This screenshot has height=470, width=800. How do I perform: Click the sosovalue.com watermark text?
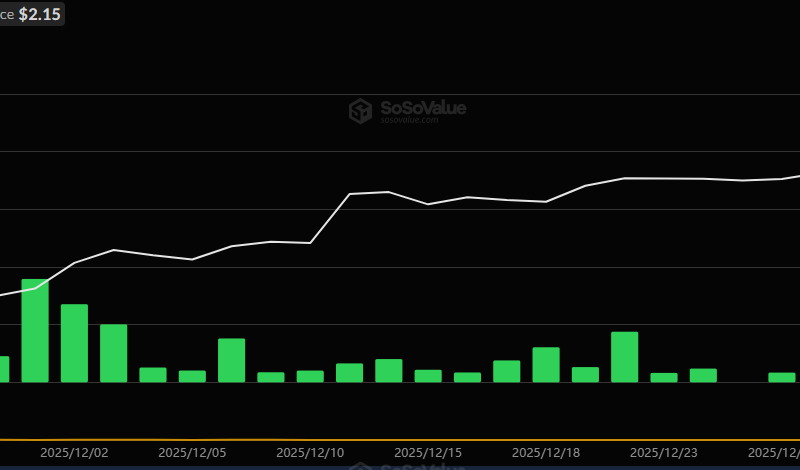[x=409, y=120]
